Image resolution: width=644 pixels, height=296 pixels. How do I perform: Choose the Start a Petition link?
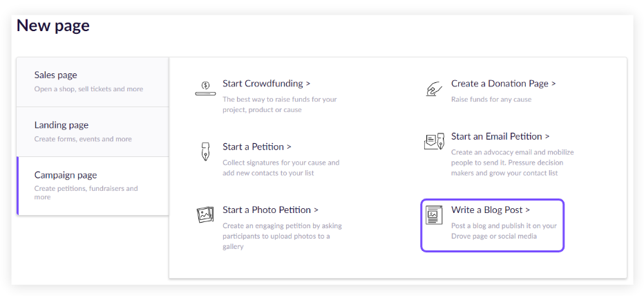pos(256,147)
